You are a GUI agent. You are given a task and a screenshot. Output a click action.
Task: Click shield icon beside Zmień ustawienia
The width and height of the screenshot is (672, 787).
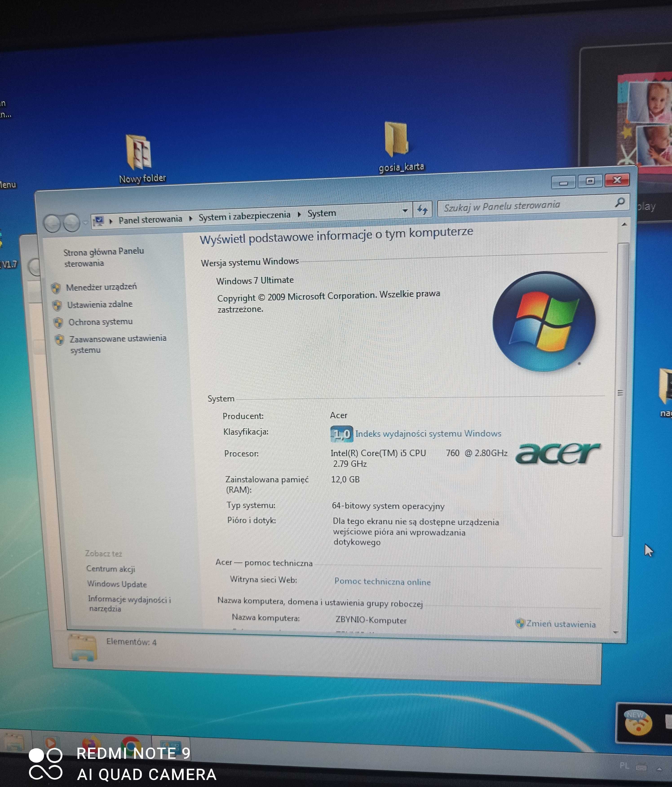520,623
